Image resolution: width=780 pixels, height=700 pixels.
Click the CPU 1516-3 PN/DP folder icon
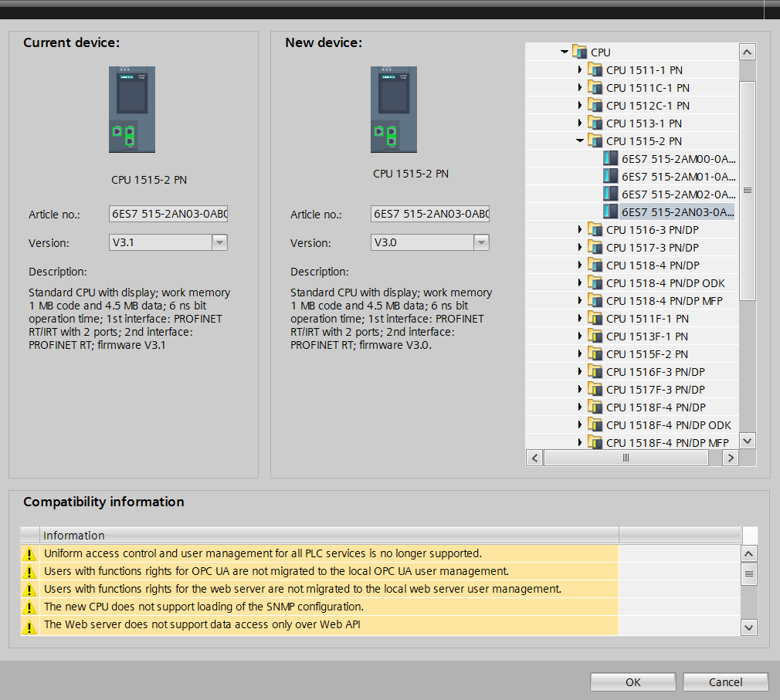[x=595, y=230]
